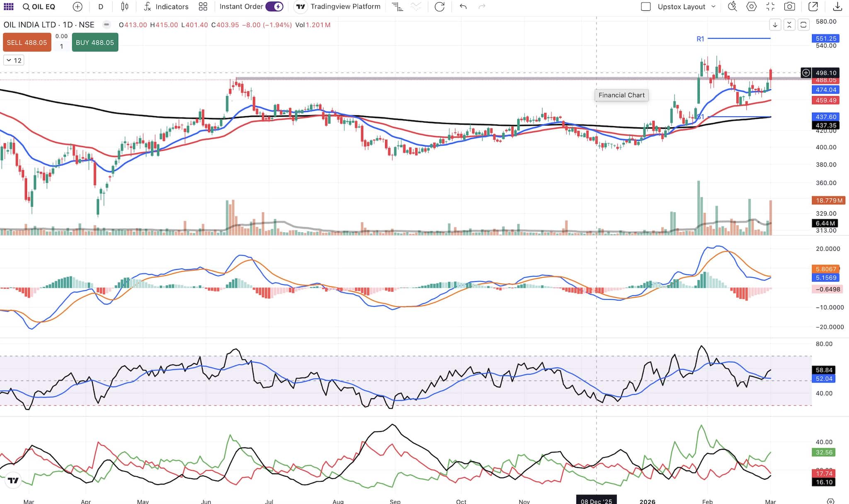Undo the last chart action

tap(463, 7)
